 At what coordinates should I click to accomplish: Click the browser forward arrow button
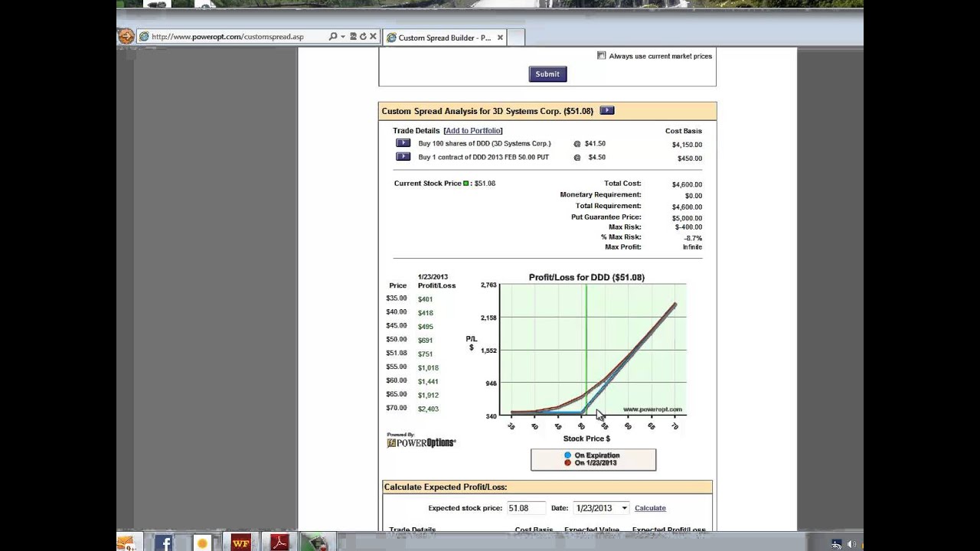[x=126, y=36]
